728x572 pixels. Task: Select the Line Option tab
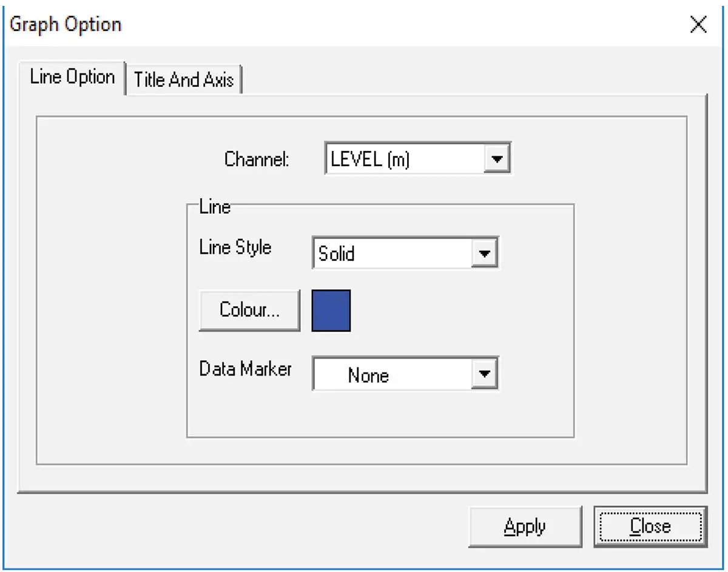(72, 77)
